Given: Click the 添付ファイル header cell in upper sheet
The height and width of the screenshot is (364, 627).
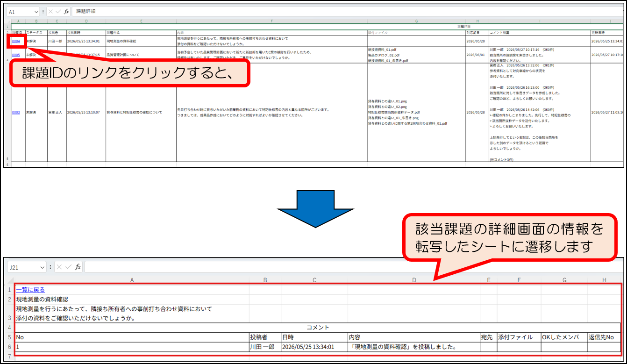Looking at the screenshot, I should pyautogui.click(x=416, y=33).
